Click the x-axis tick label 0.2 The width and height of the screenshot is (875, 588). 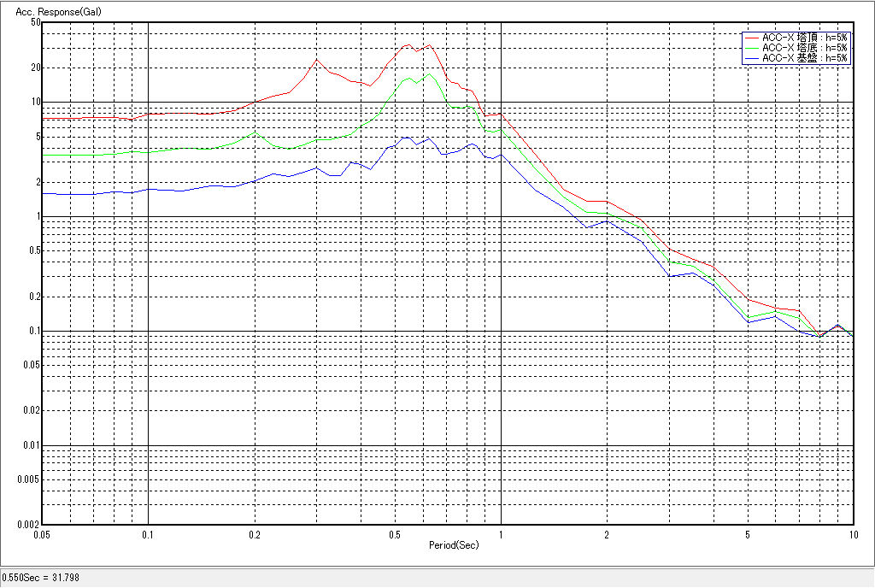[254, 534]
